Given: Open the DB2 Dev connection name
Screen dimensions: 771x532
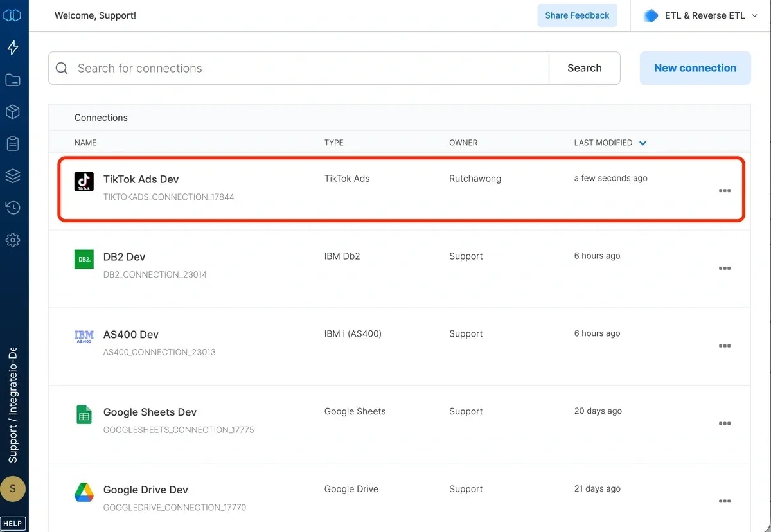Looking at the screenshot, I should point(124,257).
